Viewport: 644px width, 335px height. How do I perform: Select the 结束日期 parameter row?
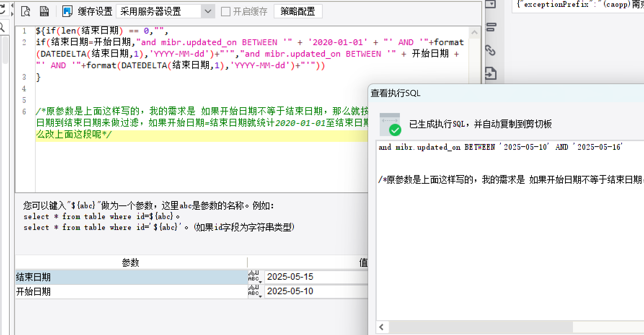pos(131,277)
